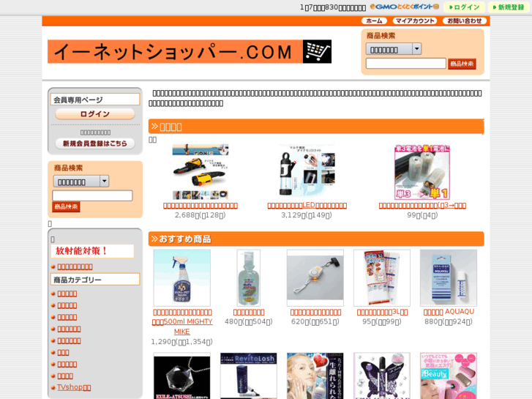
Task: Open the link below 放射能対策！ banner
Action: (x=75, y=267)
